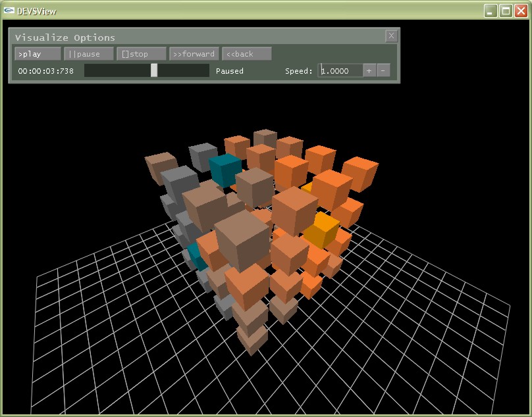The width and height of the screenshot is (532, 417).
Task: Click the Visualize Options panel title
Action: pos(65,37)
